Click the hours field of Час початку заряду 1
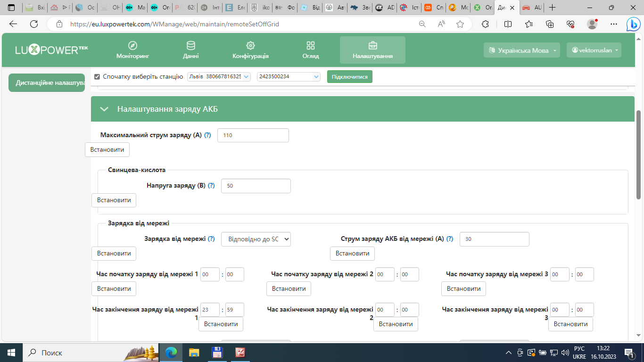This screenshot has height=362, width=644. click(x=210, y=274)
